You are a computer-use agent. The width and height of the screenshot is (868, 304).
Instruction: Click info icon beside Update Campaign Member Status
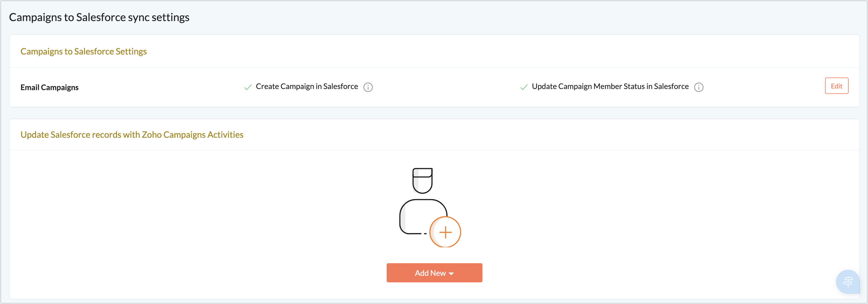click(699, 87)
